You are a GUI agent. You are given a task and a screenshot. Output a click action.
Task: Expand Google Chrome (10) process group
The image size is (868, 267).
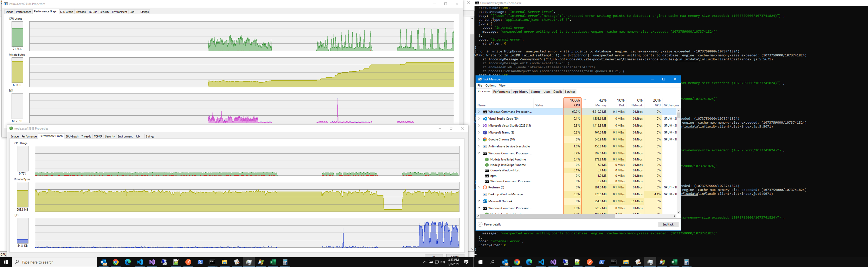pyautogui.click(x=479, y=139)
